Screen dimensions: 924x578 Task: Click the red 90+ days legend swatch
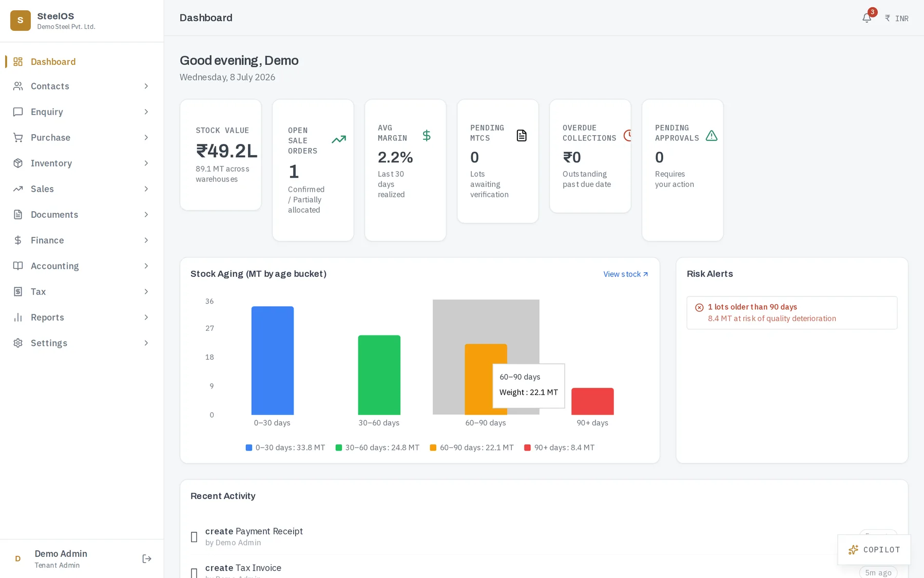[527, 448]
